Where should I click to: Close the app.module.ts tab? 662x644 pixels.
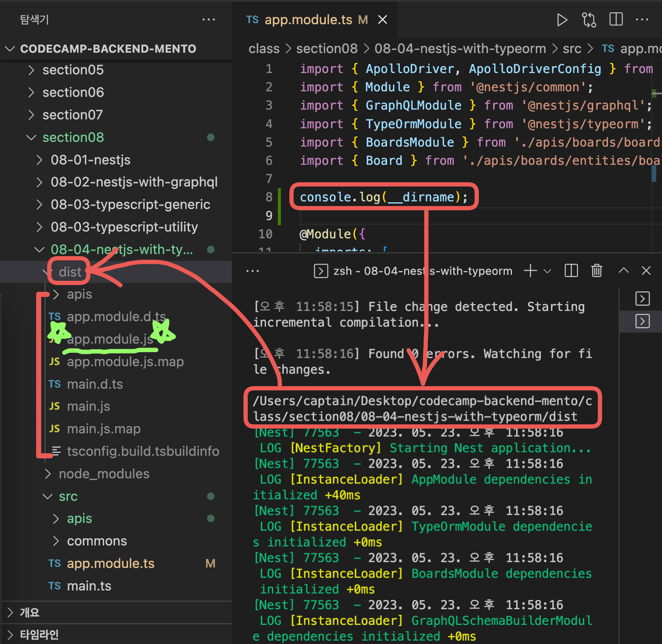(x=382, y=20)
